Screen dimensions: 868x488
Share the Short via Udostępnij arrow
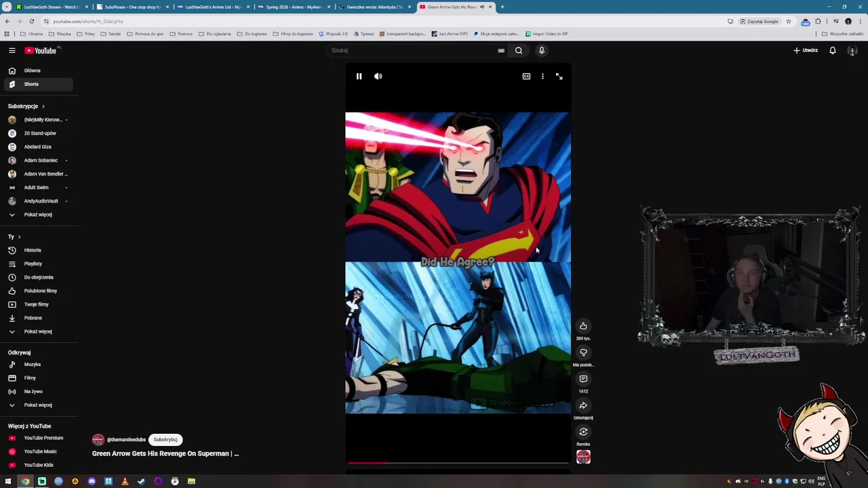pos(583,405)
